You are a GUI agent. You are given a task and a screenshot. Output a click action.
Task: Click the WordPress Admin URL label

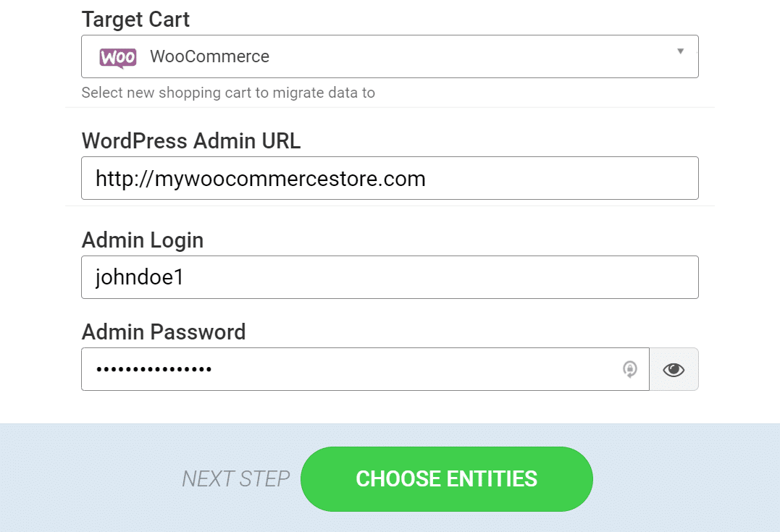[191, 140]
